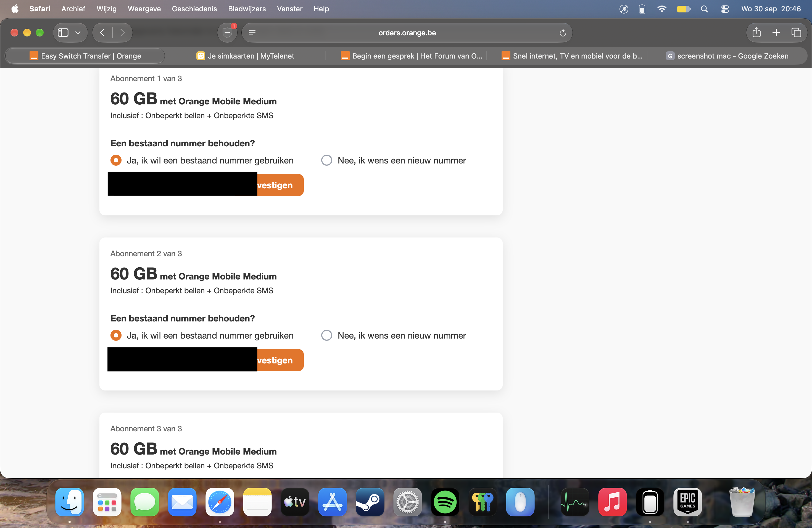The height and width of the screenshot is (528, 812).
Task: Click Bevestigen button under Abonnement 2
Action: click(280, 360)
